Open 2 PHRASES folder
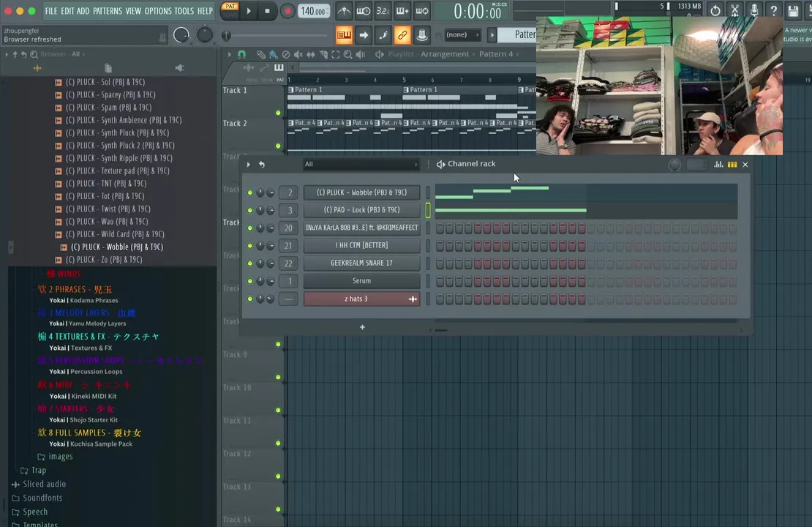The image size is (812, 527). pyautogui.click(x=75, y=289)
